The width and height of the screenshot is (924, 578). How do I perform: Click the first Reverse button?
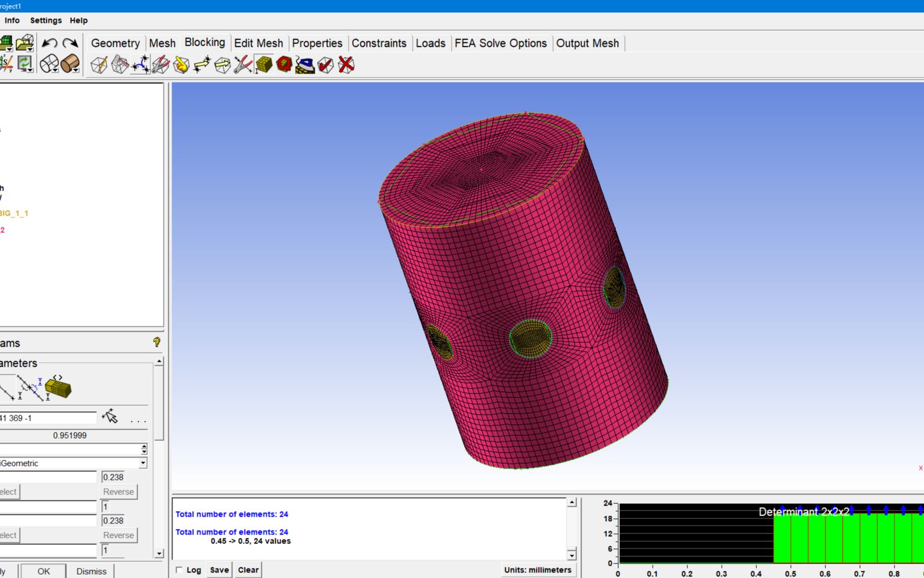click(119, 492)
